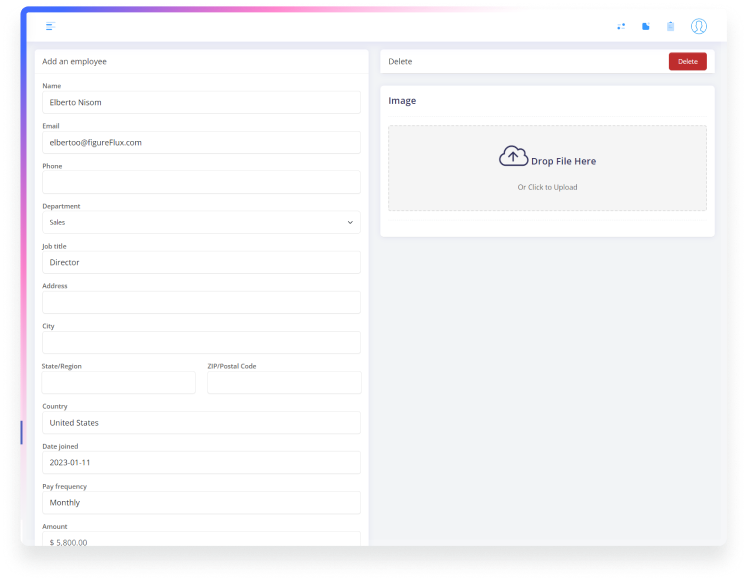Click the empty Phone field

201,182
